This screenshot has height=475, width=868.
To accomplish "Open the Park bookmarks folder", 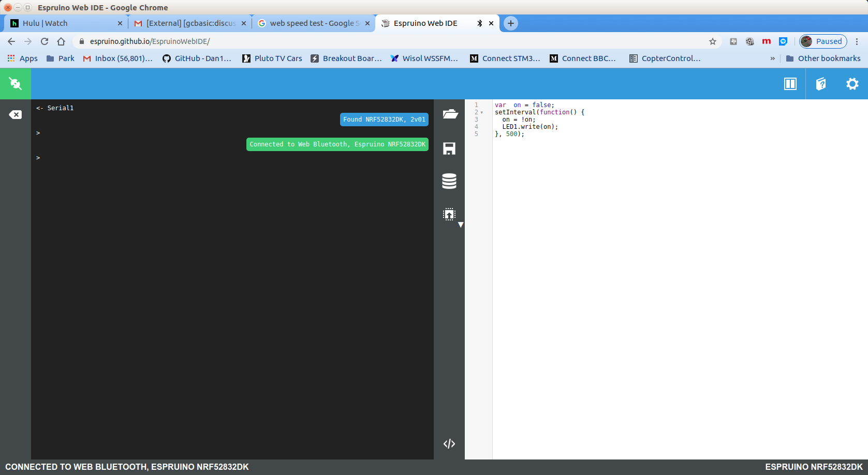I will tap(61, 58).
